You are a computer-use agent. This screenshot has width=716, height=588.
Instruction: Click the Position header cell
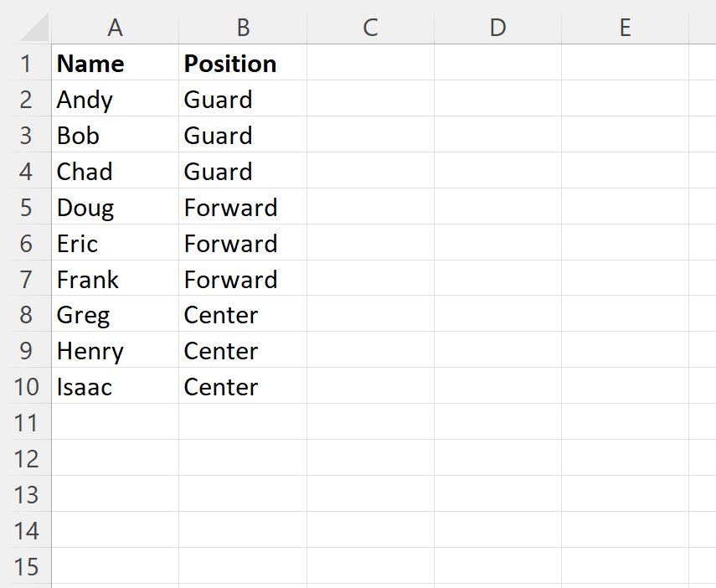point(243,64)
